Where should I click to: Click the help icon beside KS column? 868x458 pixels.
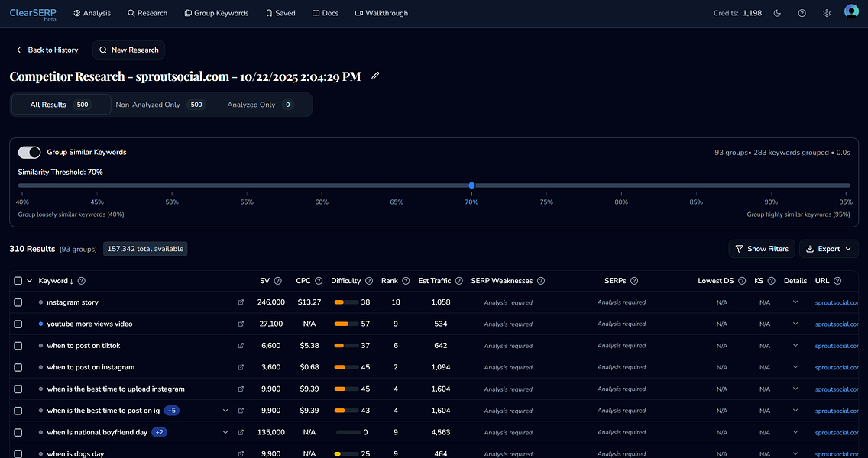772,281
